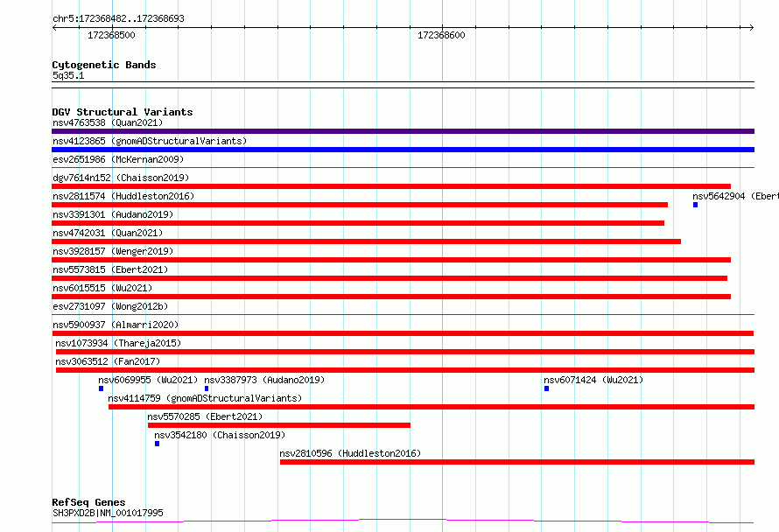
Task: Click the blue nsv3542180 (Chaisson2019) marker
Action: [x=157, y=444]
